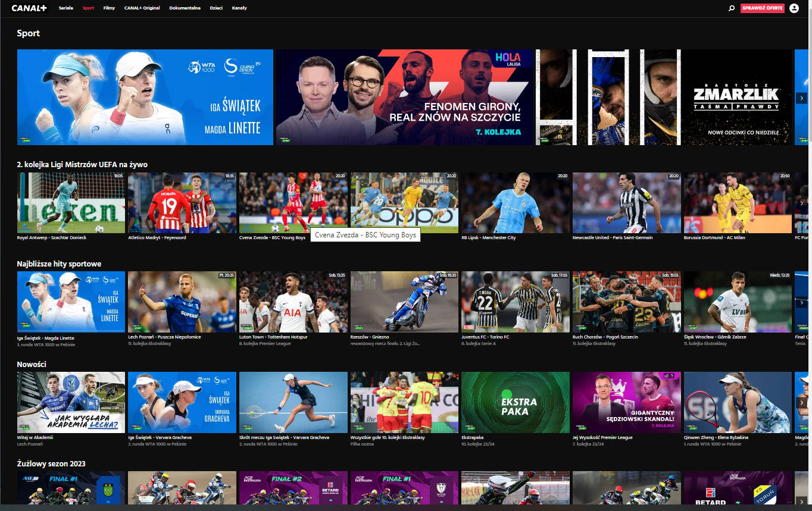Select the Sport menu item
Screen dimensions: 812x511
[x=88, y=8]
